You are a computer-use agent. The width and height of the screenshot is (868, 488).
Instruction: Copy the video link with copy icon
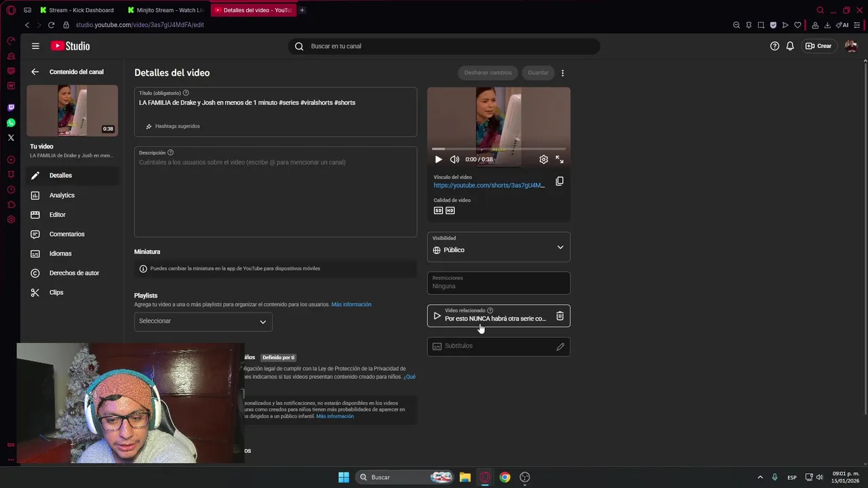(x=559, y=181)
